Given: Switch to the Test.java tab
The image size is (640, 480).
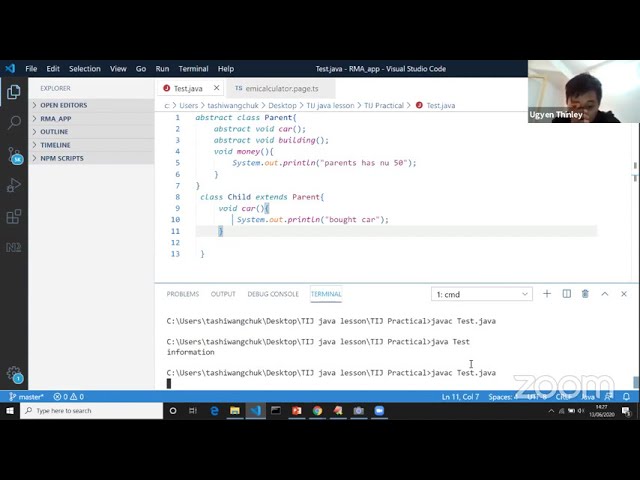Looking at the screenshot, I should [188, 88].
